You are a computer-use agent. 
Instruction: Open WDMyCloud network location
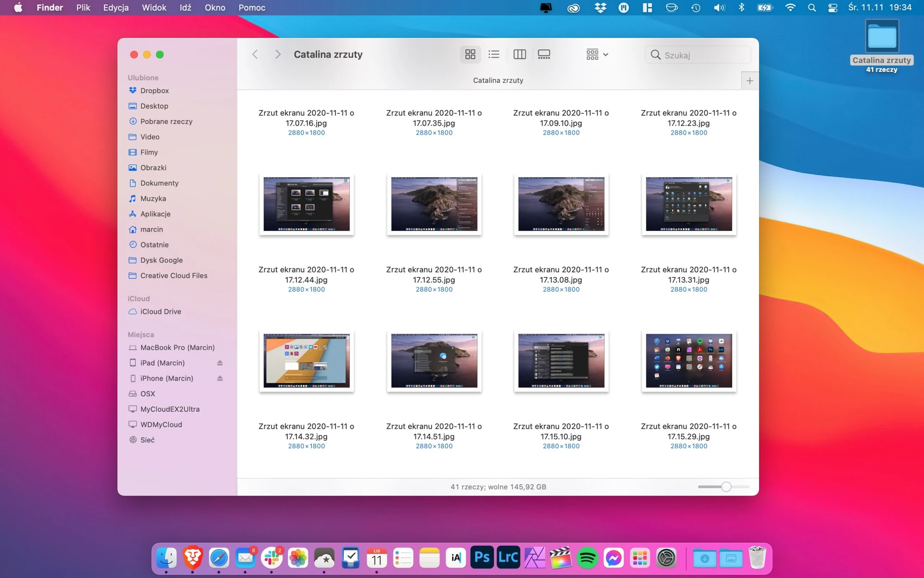pyautogui.click(x=161, y=424)
